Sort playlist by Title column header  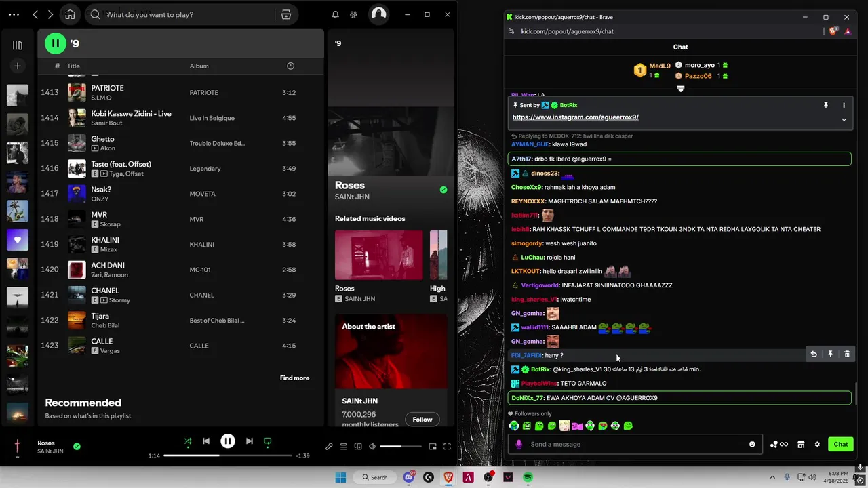[73, 66]
